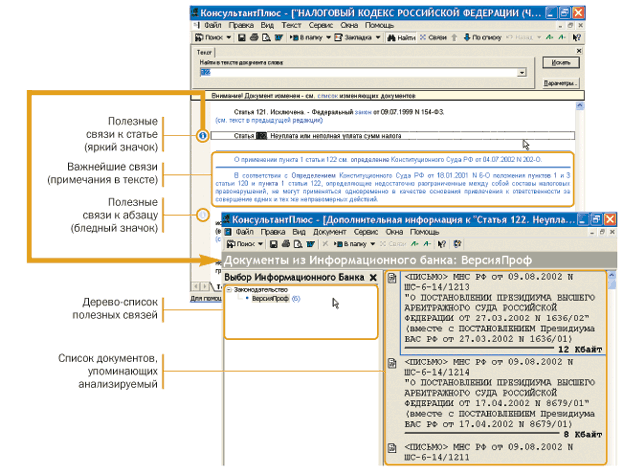Click the Параметры... button
Viewport: 630px width, 476px height.
coord(561,83)
